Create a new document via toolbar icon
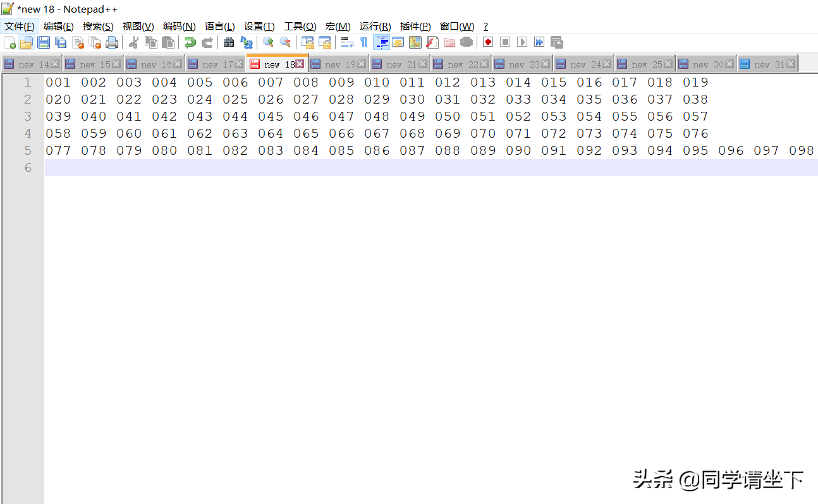Image resolution: width=818 pixels, height=504 pixels. click(x=10, y=42)
